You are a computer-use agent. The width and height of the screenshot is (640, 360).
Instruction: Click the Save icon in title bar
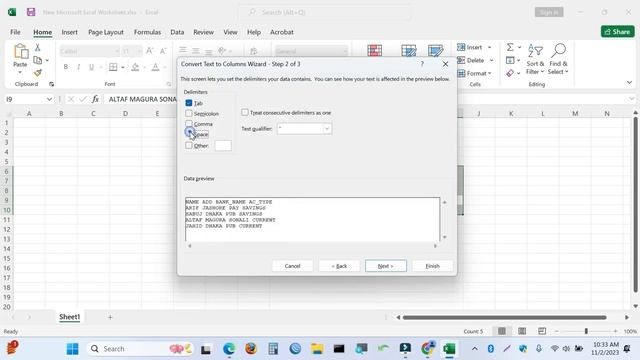(x=31, y=12)
